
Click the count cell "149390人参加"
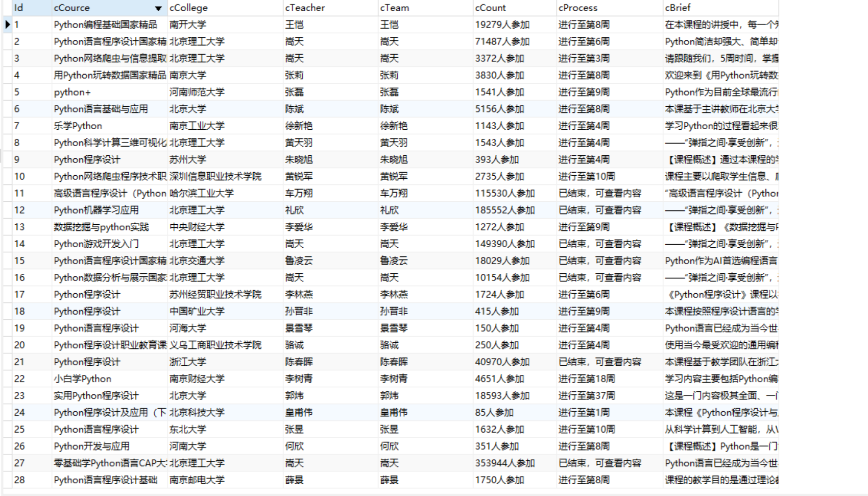515,244
